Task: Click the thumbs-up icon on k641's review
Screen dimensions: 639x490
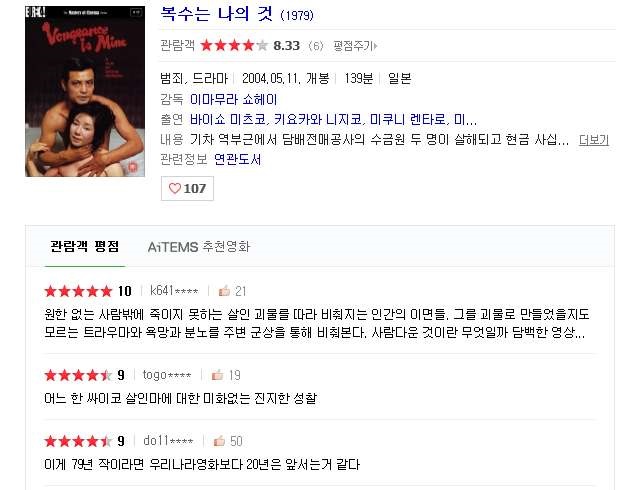Action: tap(224, 291)
